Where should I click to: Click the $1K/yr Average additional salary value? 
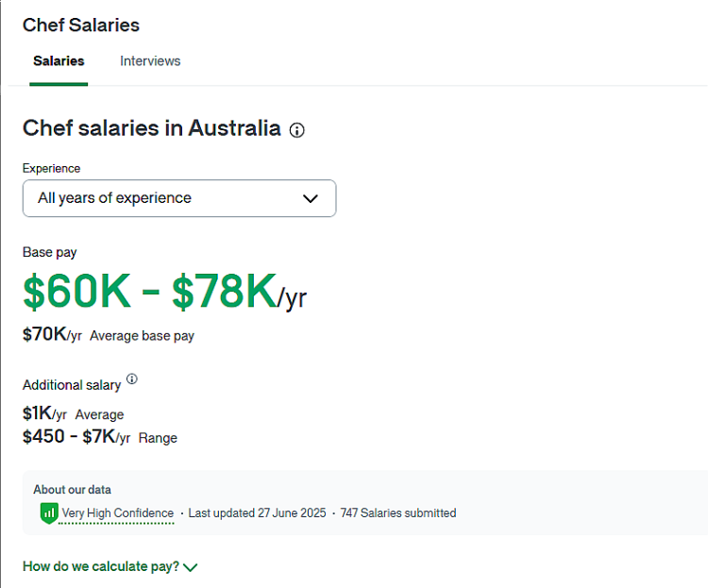coord(44,413)
